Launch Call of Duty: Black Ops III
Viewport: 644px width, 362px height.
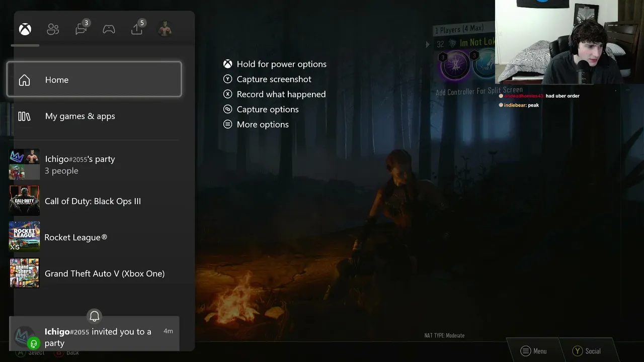point(94,201)
